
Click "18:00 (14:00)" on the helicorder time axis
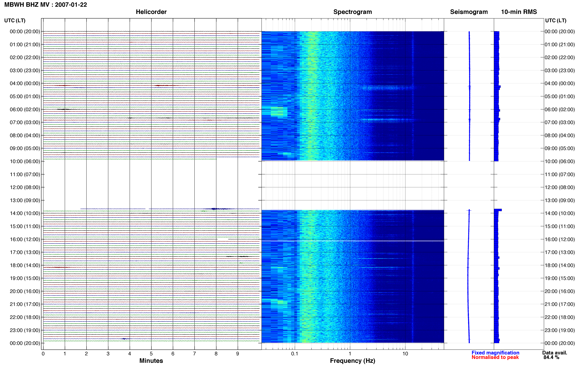pos(25,265)
